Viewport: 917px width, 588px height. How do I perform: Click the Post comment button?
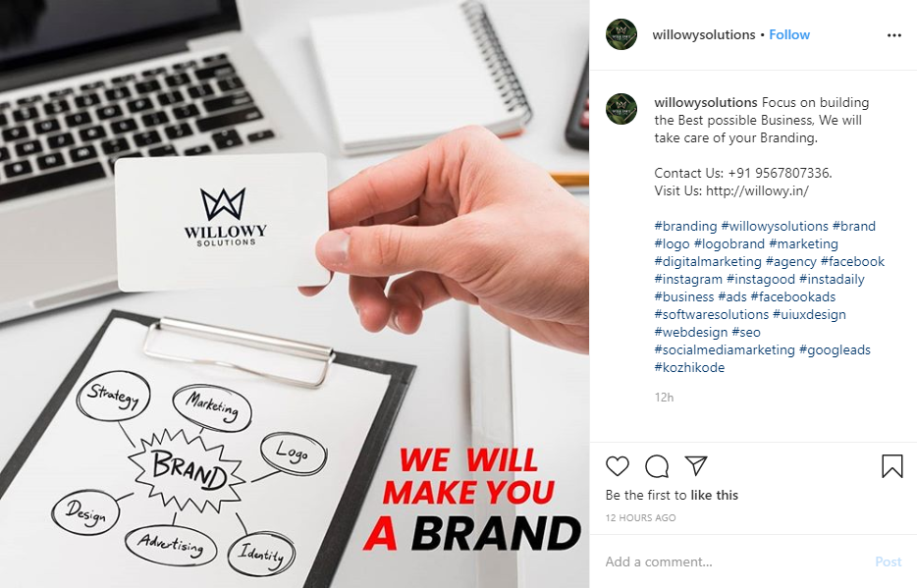[x=889, y=561]
